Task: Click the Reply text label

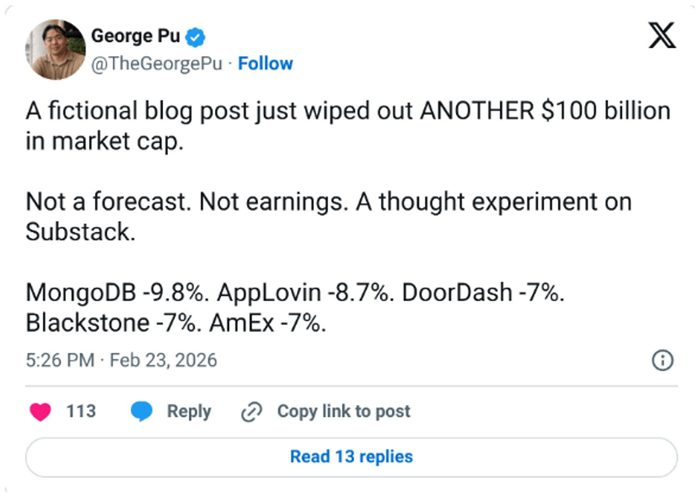Action: tap(189, 411)
